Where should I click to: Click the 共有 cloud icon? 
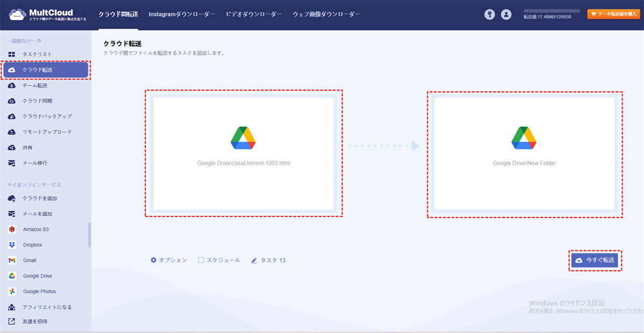coord(12,148)
